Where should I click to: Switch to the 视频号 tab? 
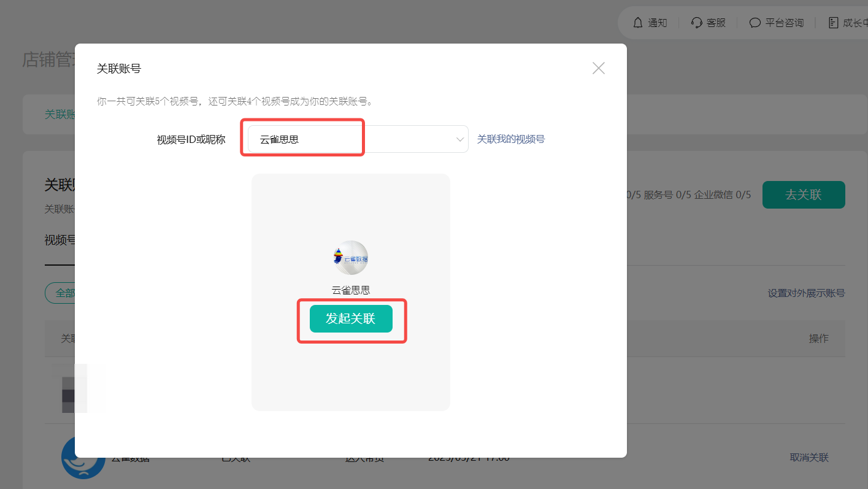point(60,240)
